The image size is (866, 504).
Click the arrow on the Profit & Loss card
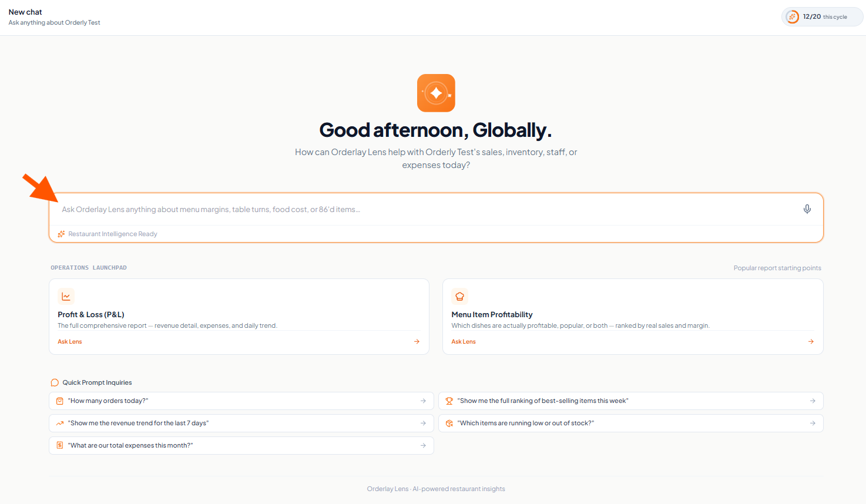click(417, 341)
